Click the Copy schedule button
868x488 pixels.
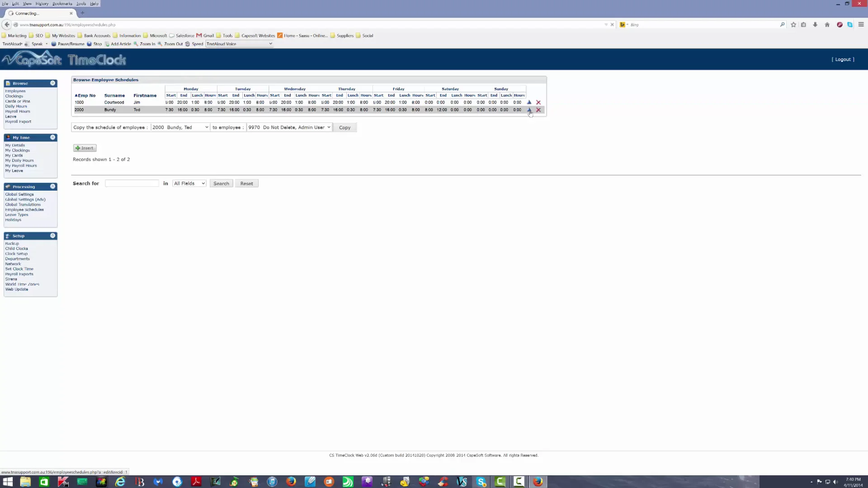pyautogui.click(x=345, y=127)
